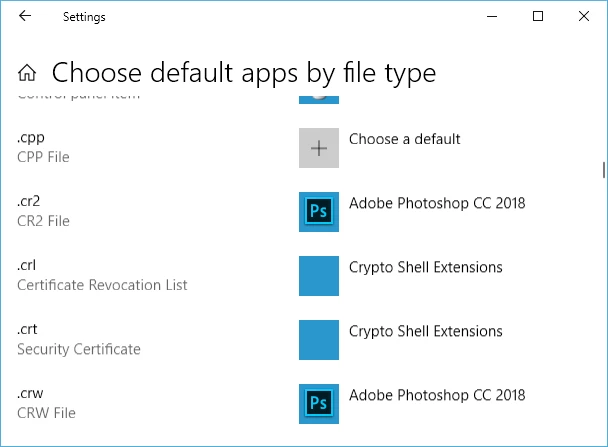
Task: Click the plus icon for .cpp
Action: pos(319,148)
